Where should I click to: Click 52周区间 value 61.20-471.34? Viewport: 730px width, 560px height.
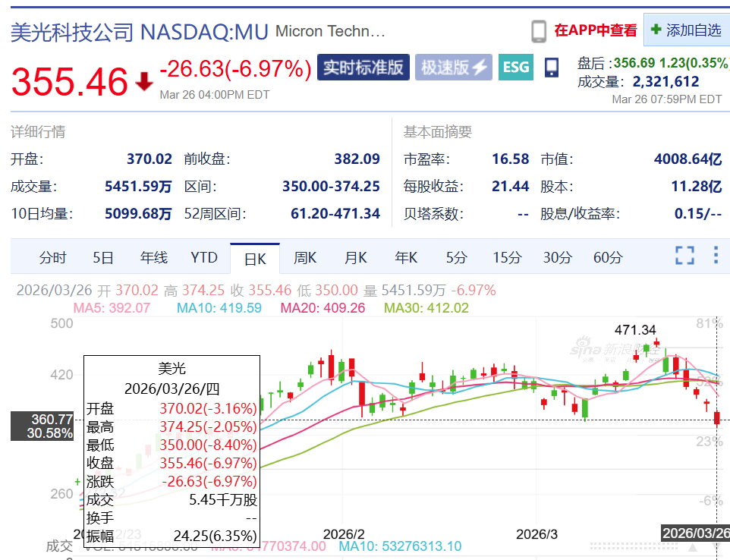tap(335, 214)
